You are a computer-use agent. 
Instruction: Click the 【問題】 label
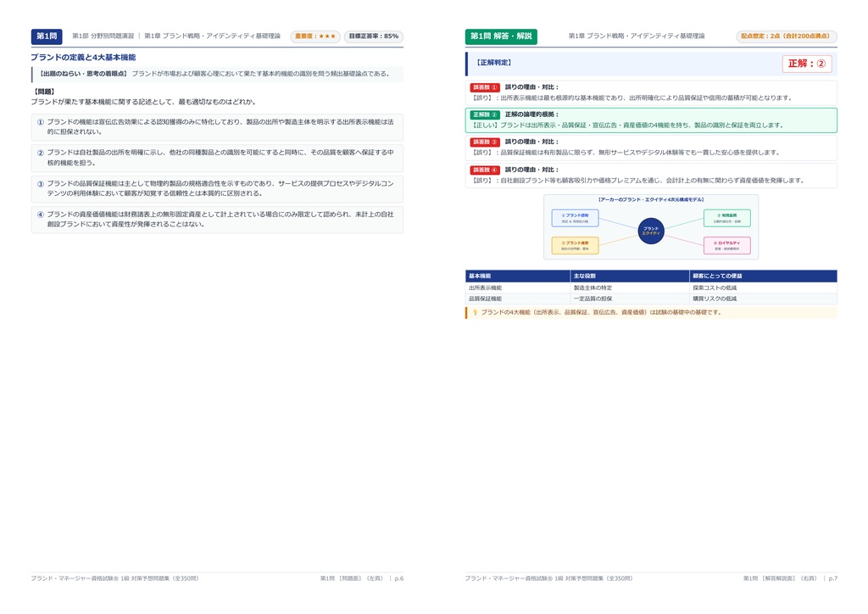(x=44, y=92)
